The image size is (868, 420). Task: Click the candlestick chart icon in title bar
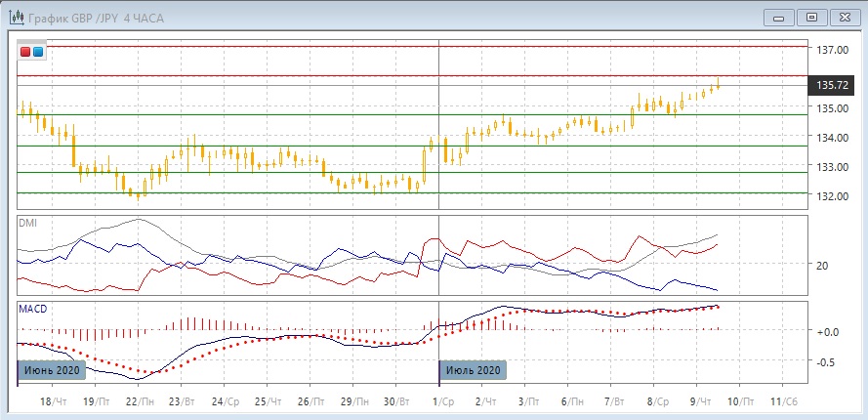14,17
